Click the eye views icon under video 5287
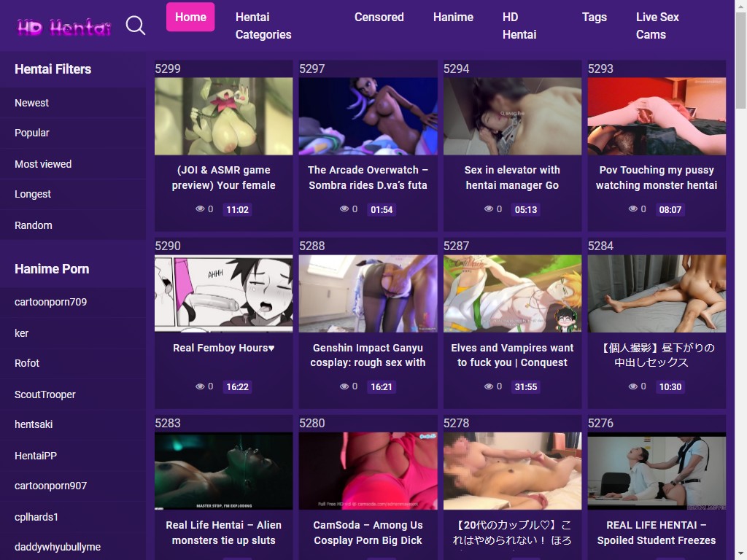This screenshot has width=747, height=560. 489,386
